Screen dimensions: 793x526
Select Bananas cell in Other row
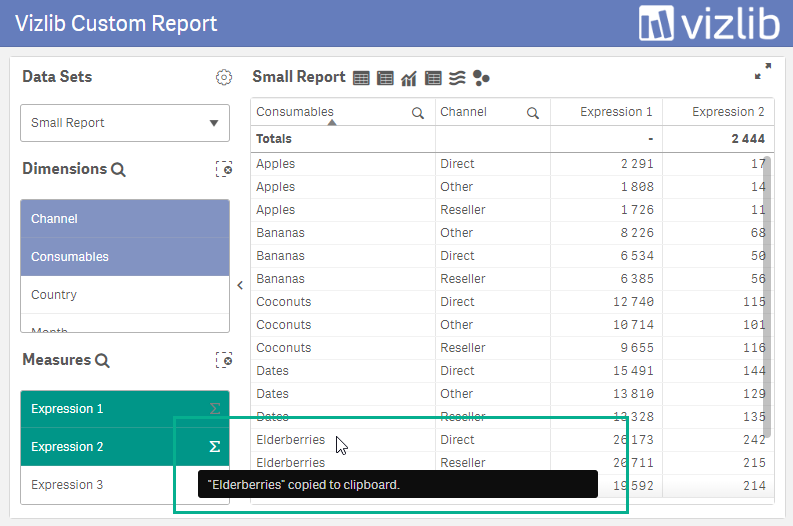click(x=343, y=233)
